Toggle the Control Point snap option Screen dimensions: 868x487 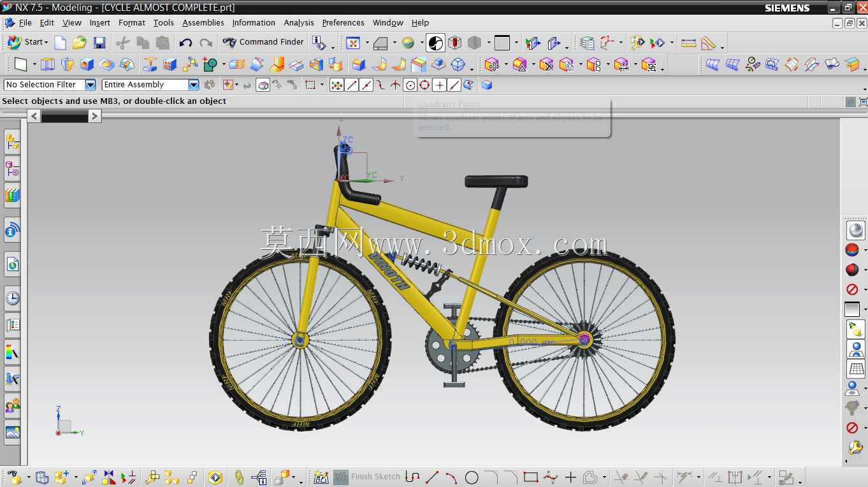(381, 85)
